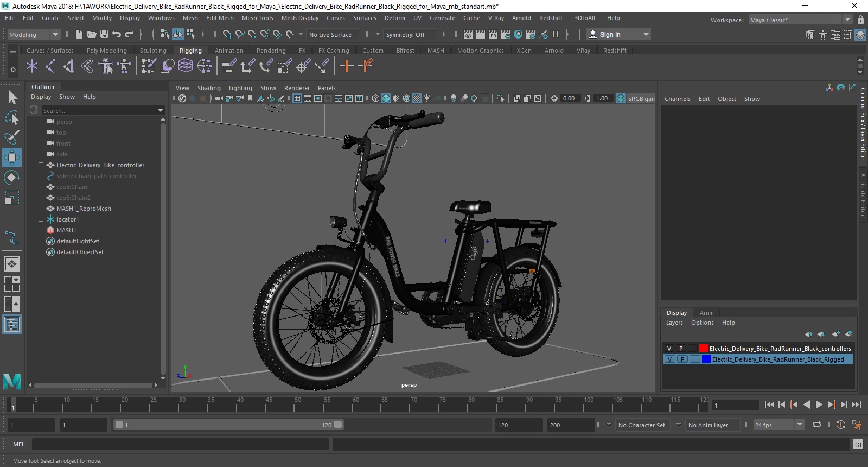This screenshot has width=868, height=467.
Task: Select MASH1_ReproMesh in the Outliner
Action: 84,209
